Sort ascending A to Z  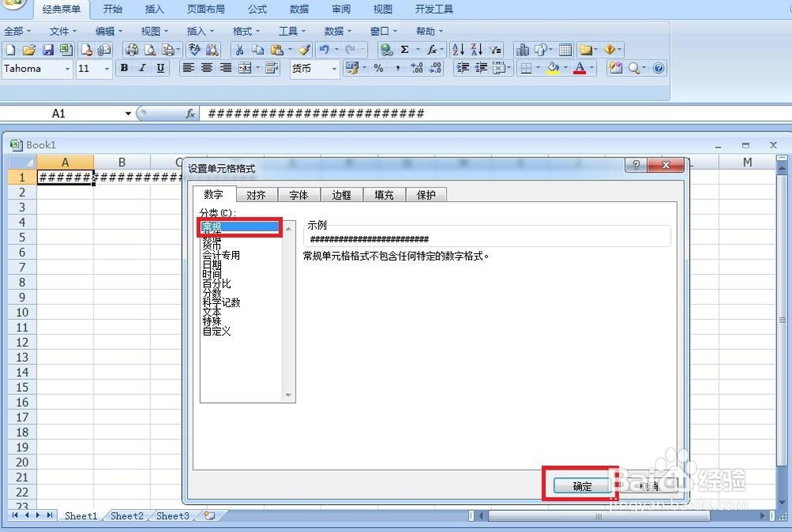[459, 49]
